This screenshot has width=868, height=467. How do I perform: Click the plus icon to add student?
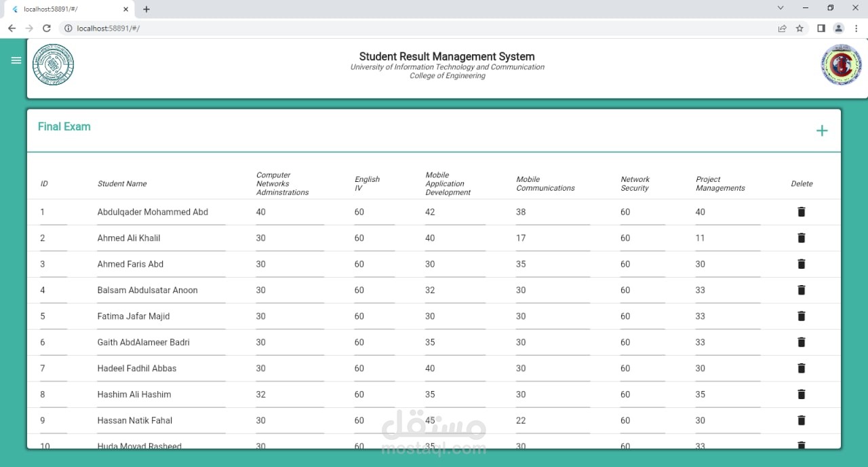tap(821, 131)
